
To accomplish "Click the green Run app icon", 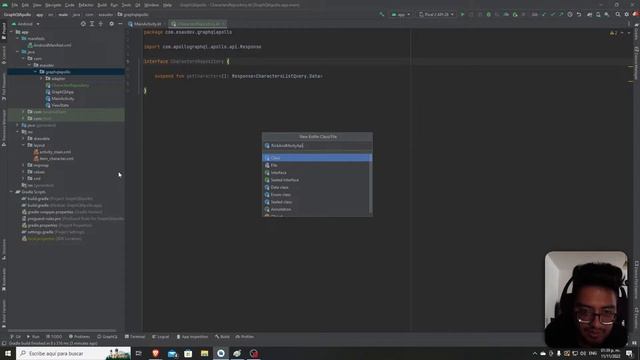I will [x=462, y=14].
